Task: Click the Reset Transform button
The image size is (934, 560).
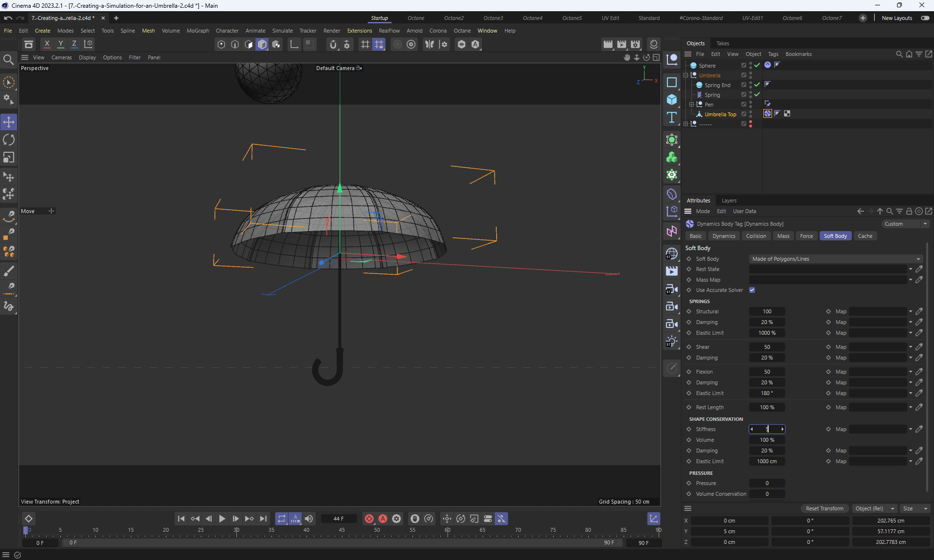Action: (x=824, y=508)
